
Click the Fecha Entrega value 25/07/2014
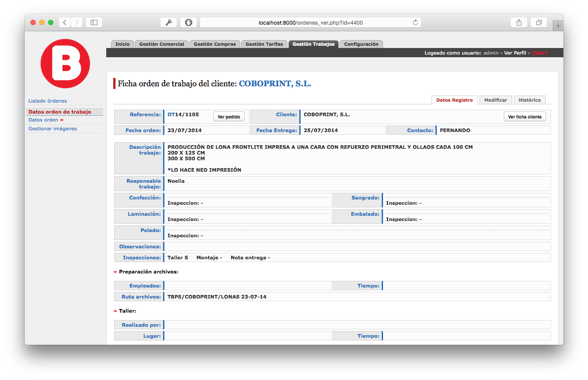pyautogui.click(x=321, y=130)
